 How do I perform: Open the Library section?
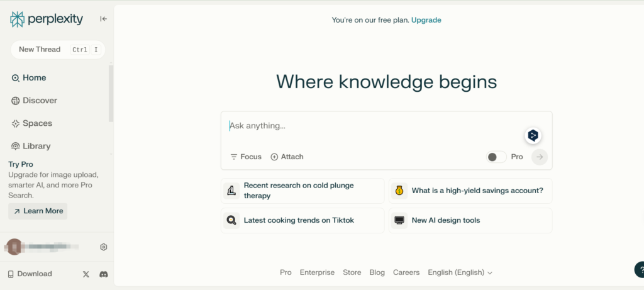(31, 146)
